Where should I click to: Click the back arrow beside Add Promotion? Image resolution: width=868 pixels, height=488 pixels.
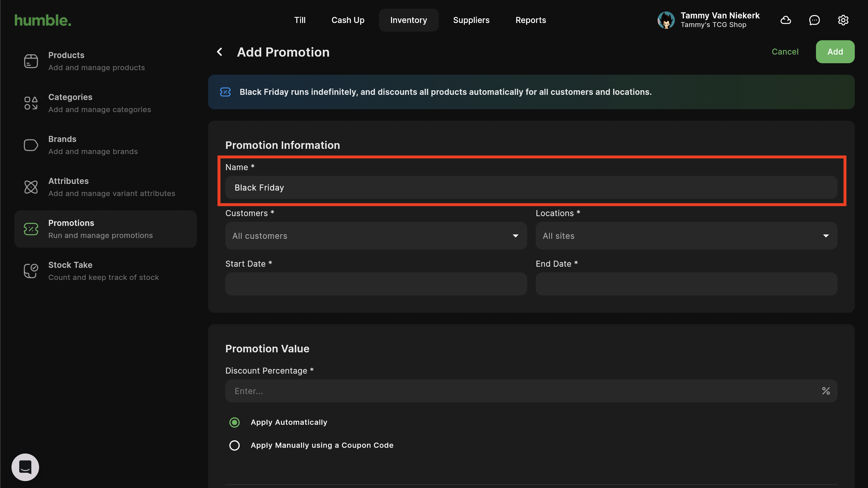pyautogui.click(x=220, y=52)
